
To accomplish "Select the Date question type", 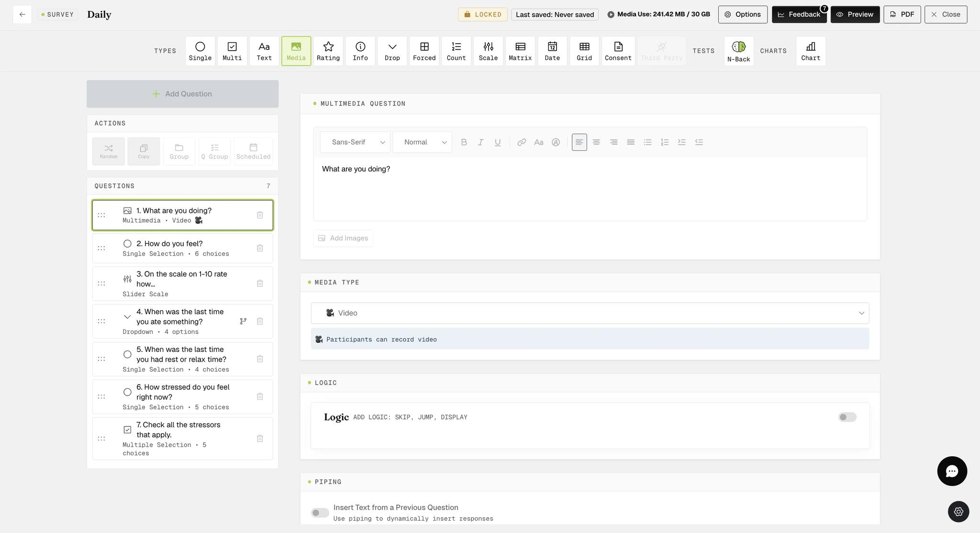I will [x=552, y=51].
